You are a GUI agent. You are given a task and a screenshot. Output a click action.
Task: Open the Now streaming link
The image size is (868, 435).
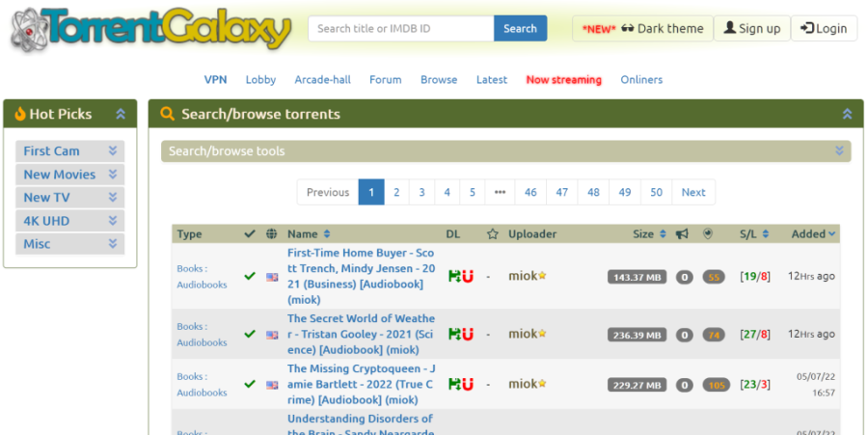click(563, 80)
